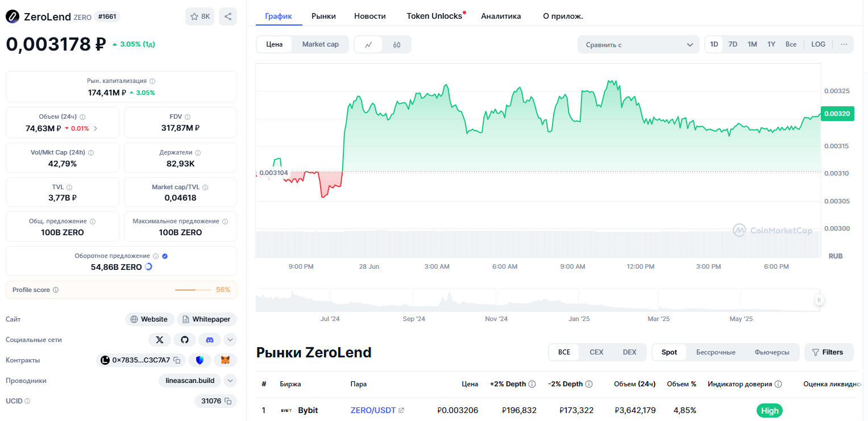The image size is (868, 421).
Task: Filter markets by CEX
Action: [596, 352]
